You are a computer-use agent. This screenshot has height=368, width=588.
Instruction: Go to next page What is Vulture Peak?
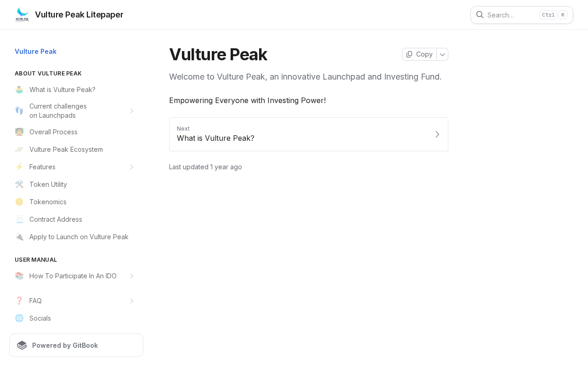pyautogui.click(x=309, y=134)
